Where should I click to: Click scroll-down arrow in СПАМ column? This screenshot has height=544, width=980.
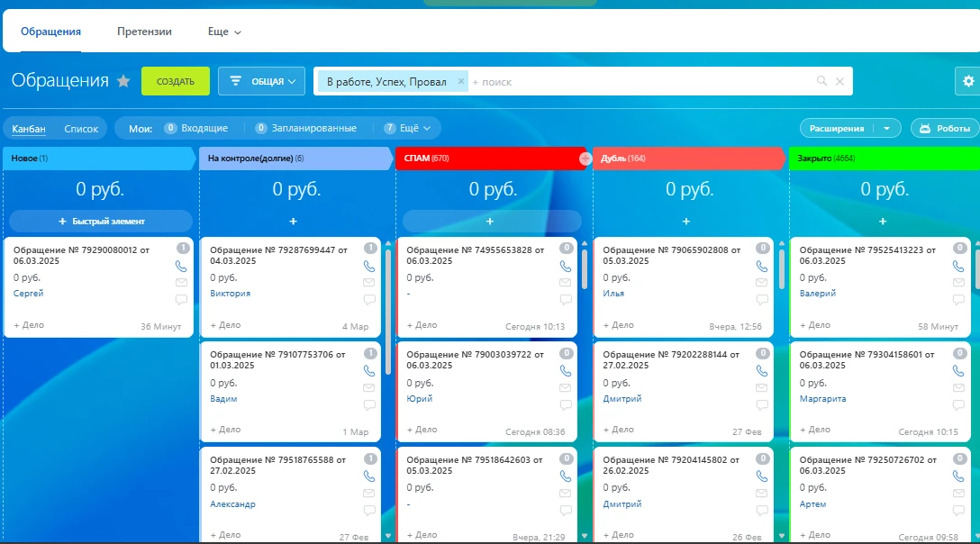point(585,536)
